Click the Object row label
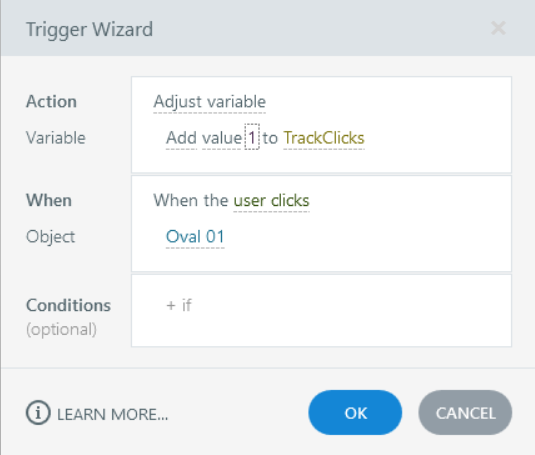The height and width of the screenshot is (455, 535). click(x=50, y=237)
